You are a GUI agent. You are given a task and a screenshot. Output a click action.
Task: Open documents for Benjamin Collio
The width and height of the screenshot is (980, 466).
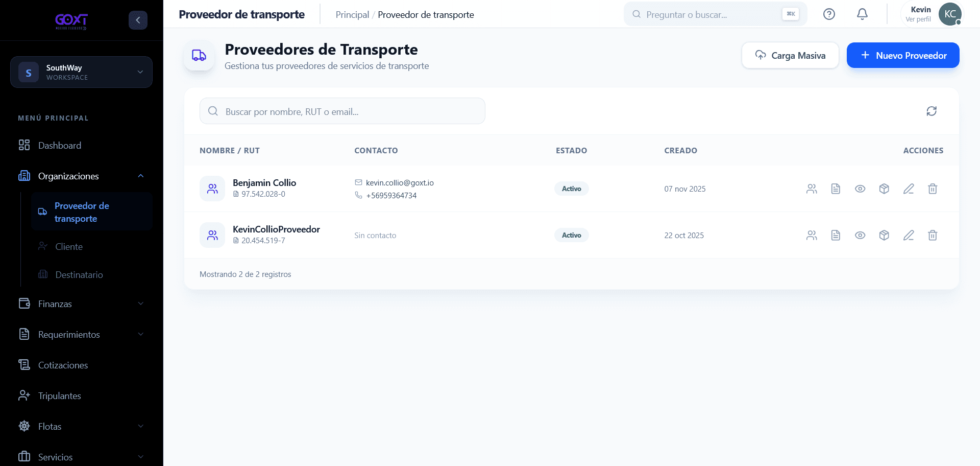(836, 189)
